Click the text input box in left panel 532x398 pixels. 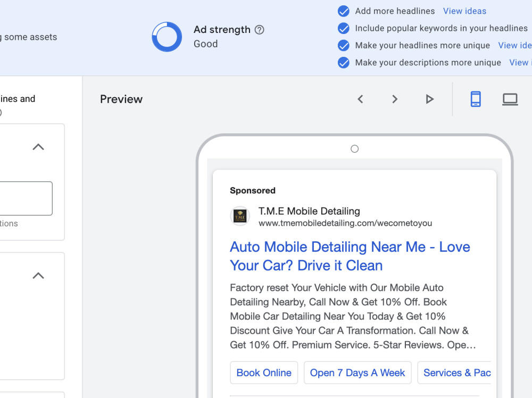[26, 198]
